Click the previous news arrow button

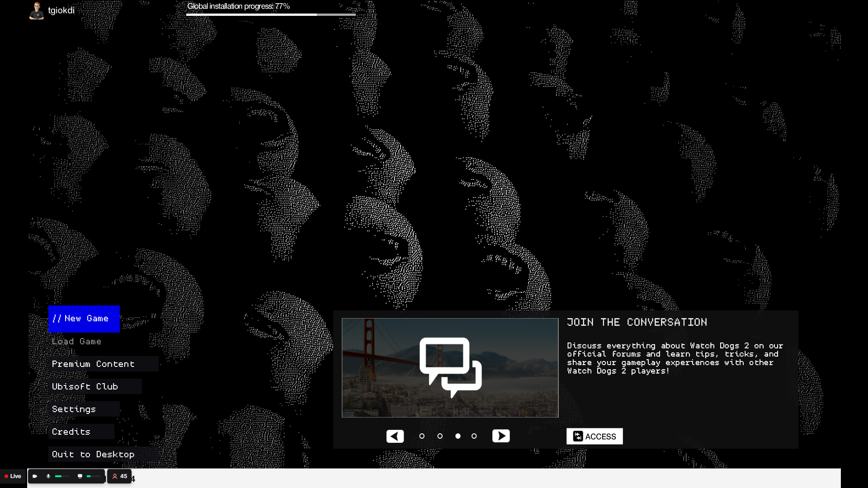tap(395, 436)
